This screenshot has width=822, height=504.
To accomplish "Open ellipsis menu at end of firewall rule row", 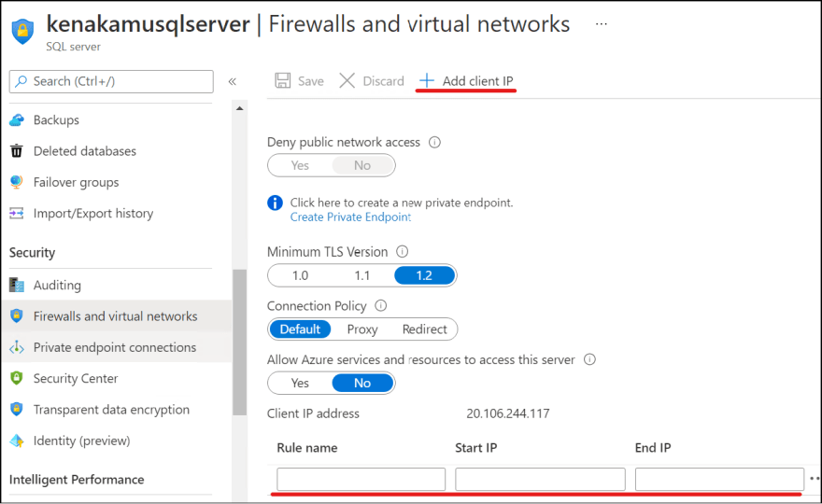I will pos(815,478).
